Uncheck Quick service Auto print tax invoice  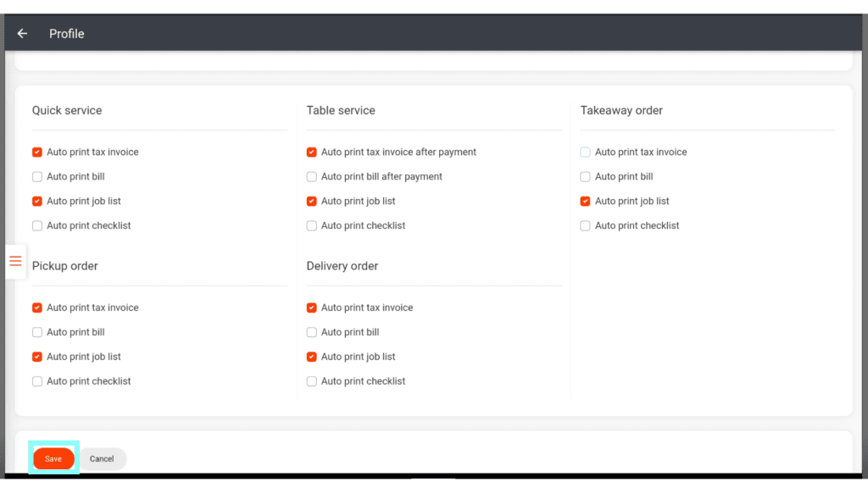pyautogui.click(x=37, y=152)
